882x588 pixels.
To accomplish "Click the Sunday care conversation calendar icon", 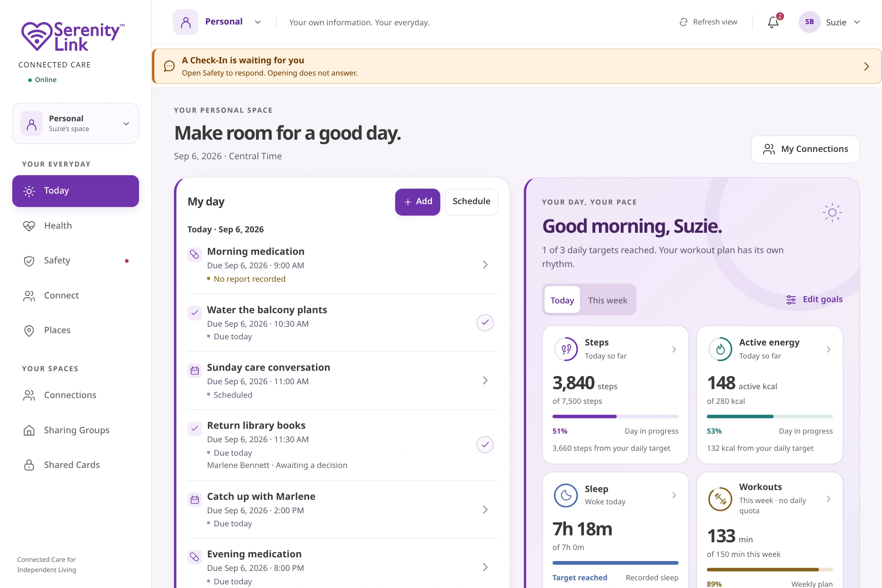I will 194,370.
